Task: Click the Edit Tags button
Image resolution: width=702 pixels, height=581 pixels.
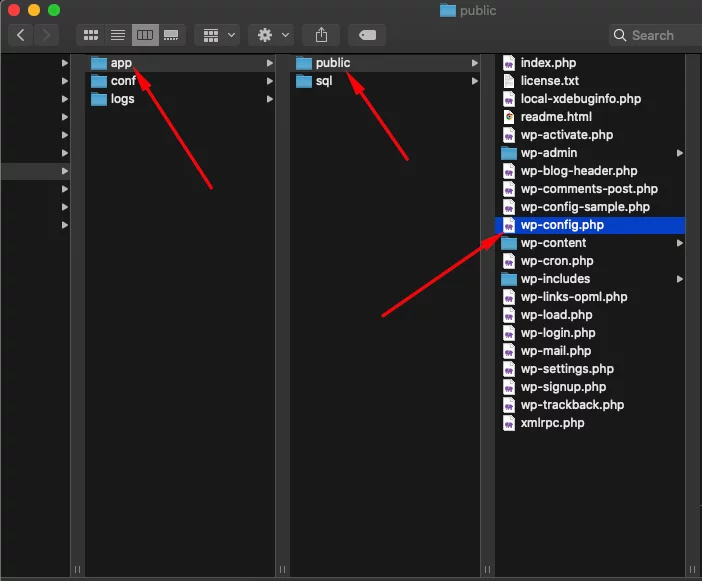Action: [367, 35]
